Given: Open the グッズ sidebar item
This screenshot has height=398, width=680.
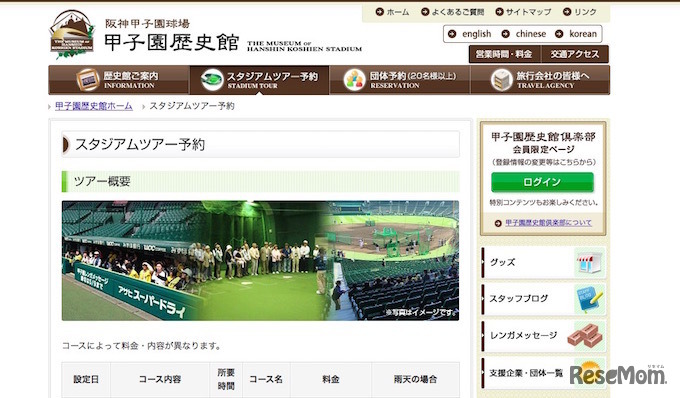Looking at the screenshot, I should [543, 262].
